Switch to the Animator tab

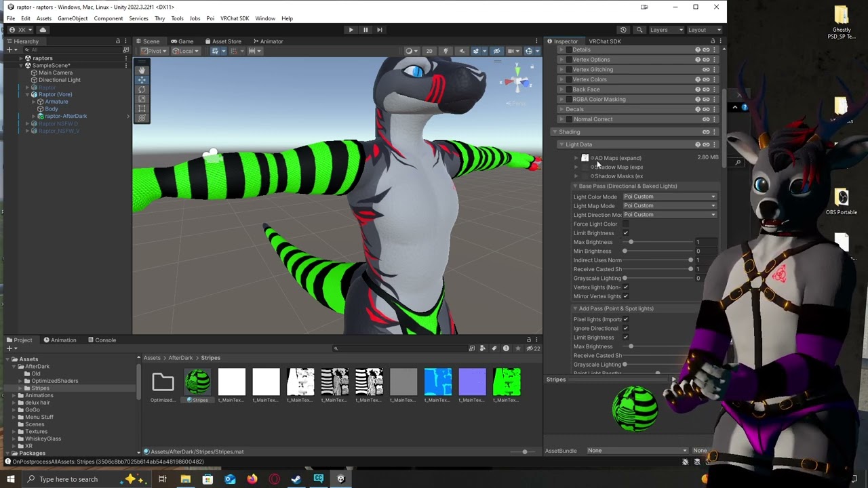pos(268,41)
